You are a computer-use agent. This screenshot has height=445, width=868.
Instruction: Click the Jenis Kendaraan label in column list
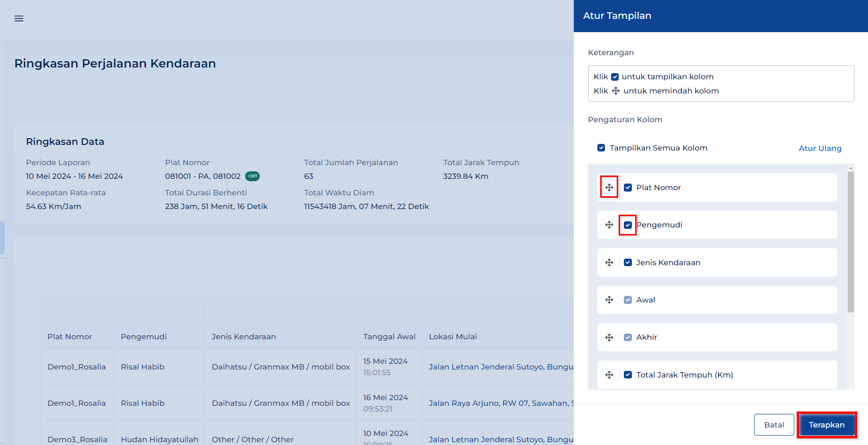668,262
